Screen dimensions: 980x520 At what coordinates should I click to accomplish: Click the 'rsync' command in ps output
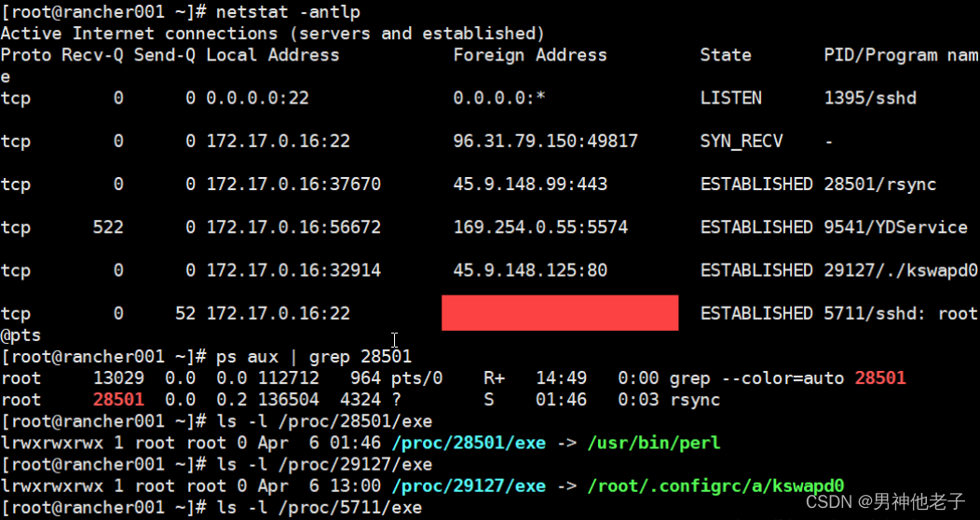click(x=695, y=400)
